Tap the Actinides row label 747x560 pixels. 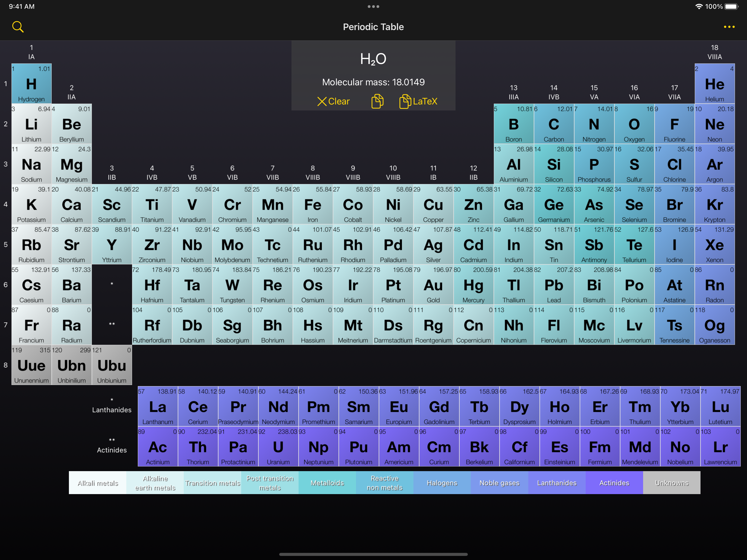click(112, 450)
